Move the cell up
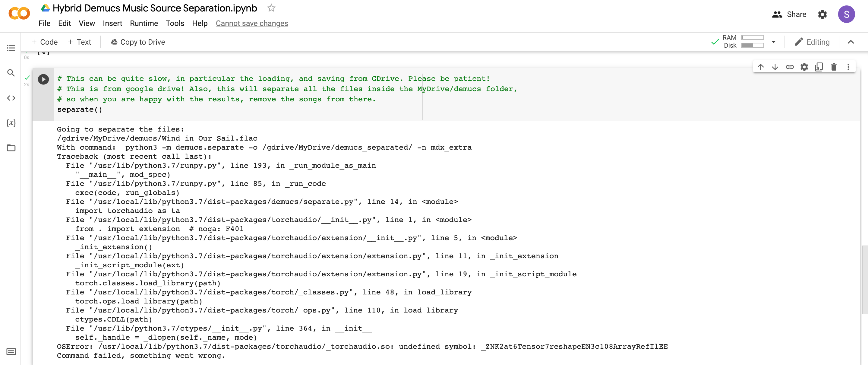This screenshot has width=868, height=365. click(760, 67)
